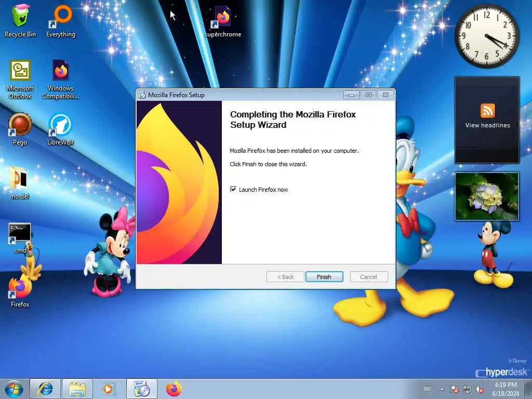
Task: Click the Show desktop strip beside the clock
Action: pos(528,389)
